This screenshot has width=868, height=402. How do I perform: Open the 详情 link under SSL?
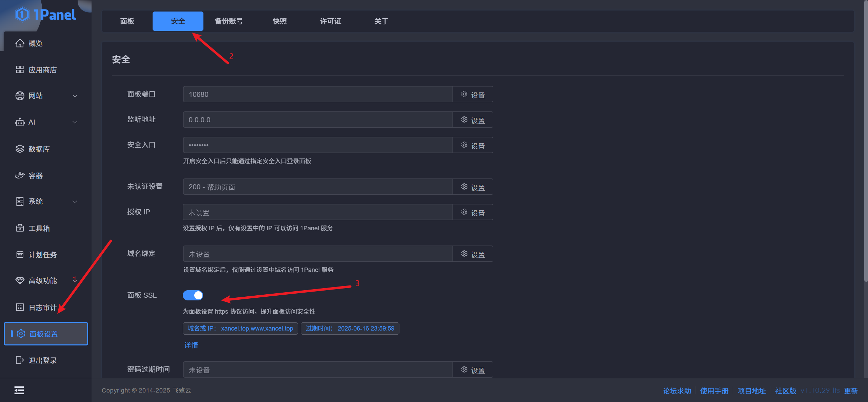[191, 345]
